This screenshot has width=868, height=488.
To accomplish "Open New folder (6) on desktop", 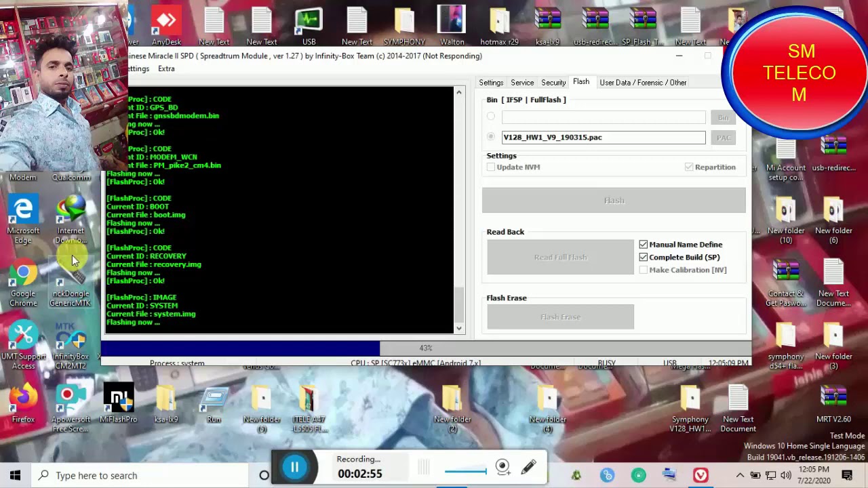I will tap(833, 220).
